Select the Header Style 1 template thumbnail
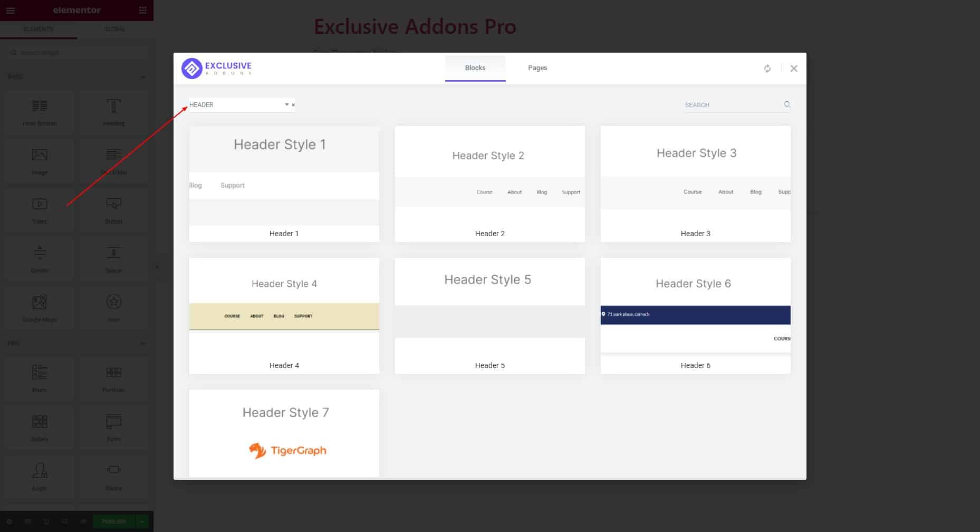Image resolution: width=980 pixels, height=532 pixels. (284, 176)
